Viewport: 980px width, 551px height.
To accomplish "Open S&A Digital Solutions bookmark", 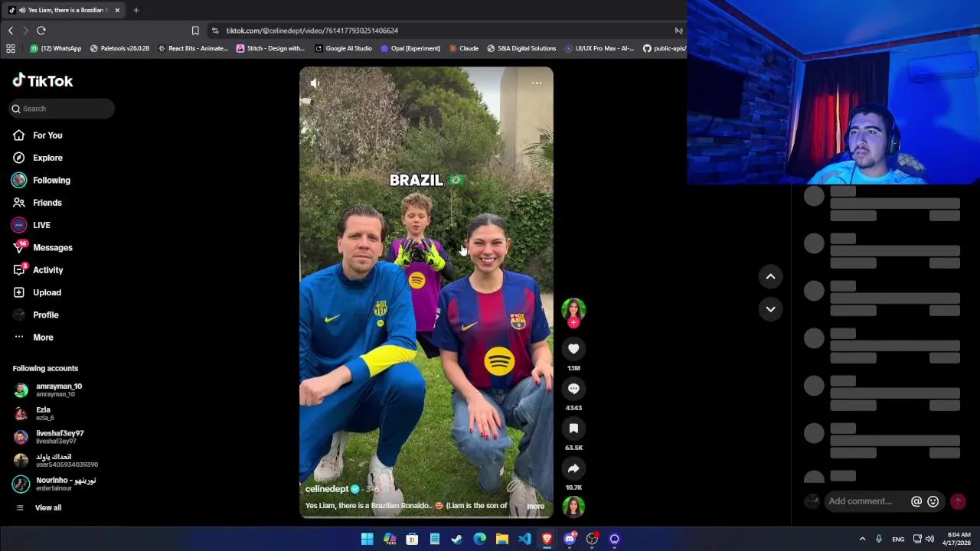I will (x=521, y=48).
